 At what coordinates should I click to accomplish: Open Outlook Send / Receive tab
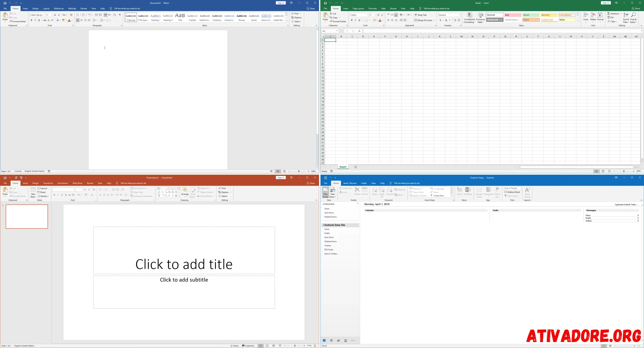[x=350, y=183]
